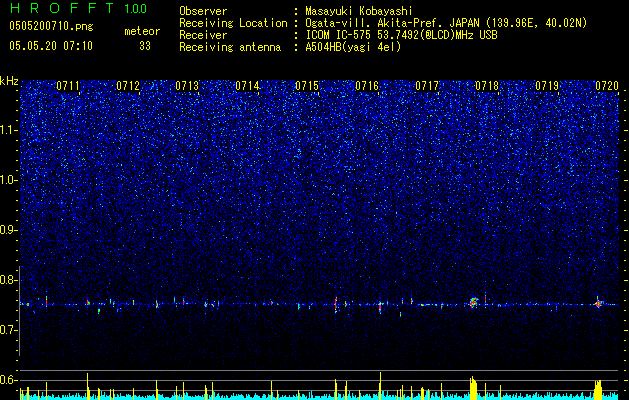Screen dimensions: 629x400
Task: Click the 0715 time marker
Action: click(307, 86)
